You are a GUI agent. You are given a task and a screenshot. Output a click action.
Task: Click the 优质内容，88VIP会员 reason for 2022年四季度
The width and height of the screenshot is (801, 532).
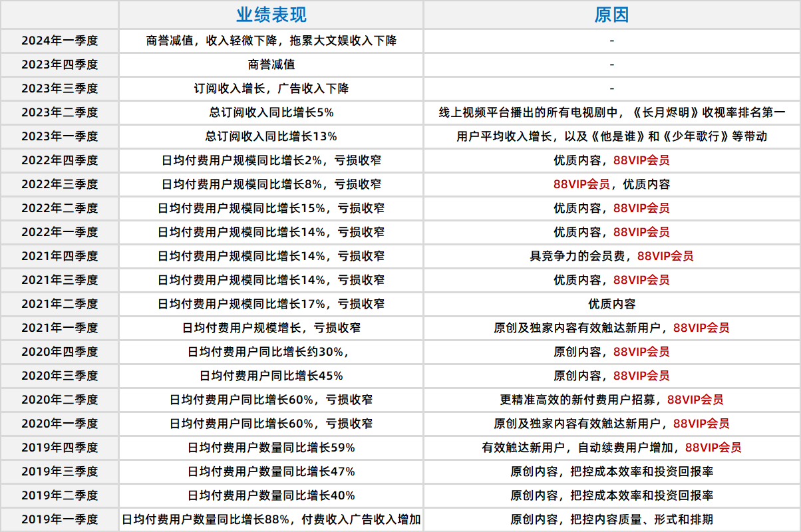click(612, 160)
